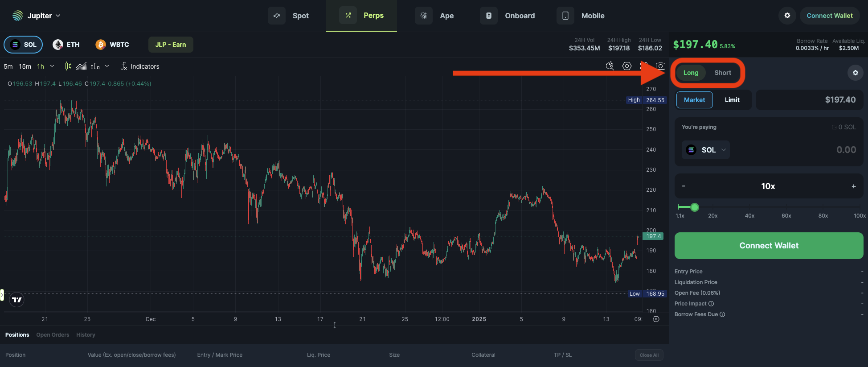Expand the chart style dropdown chevron
Viewport: 868px width, 367px height.
107,66
